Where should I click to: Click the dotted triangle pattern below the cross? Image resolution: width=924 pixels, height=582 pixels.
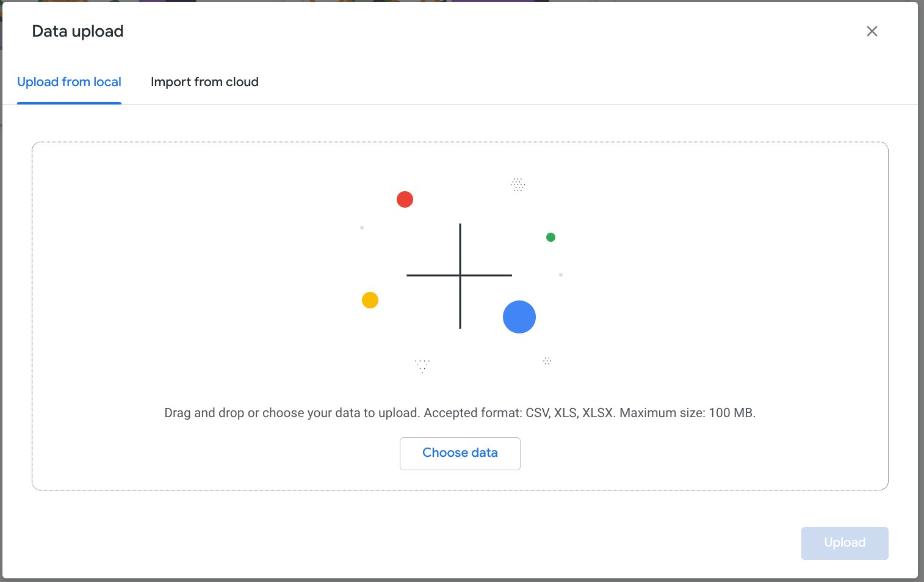(422, 364)
